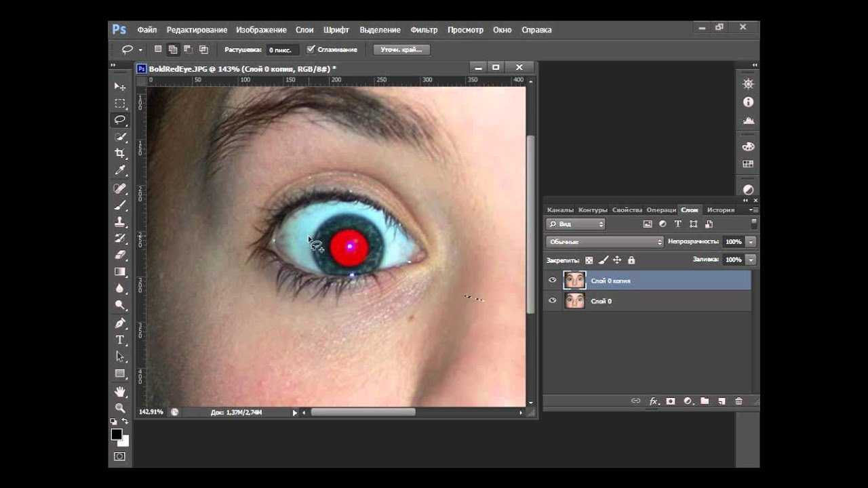The image size is (868, 488).
Task: Open the Заливка fill dropdown arrow
Action: click(751, 260)
